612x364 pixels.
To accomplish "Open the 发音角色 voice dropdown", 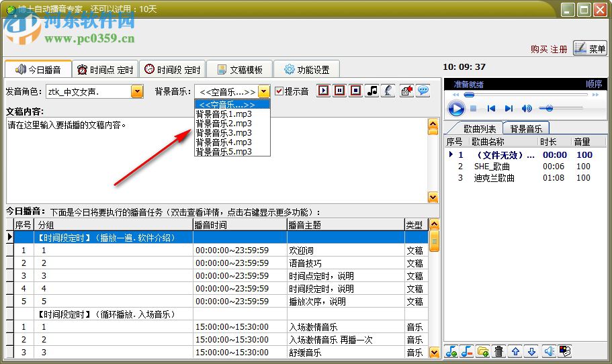I will coord(137,91).
